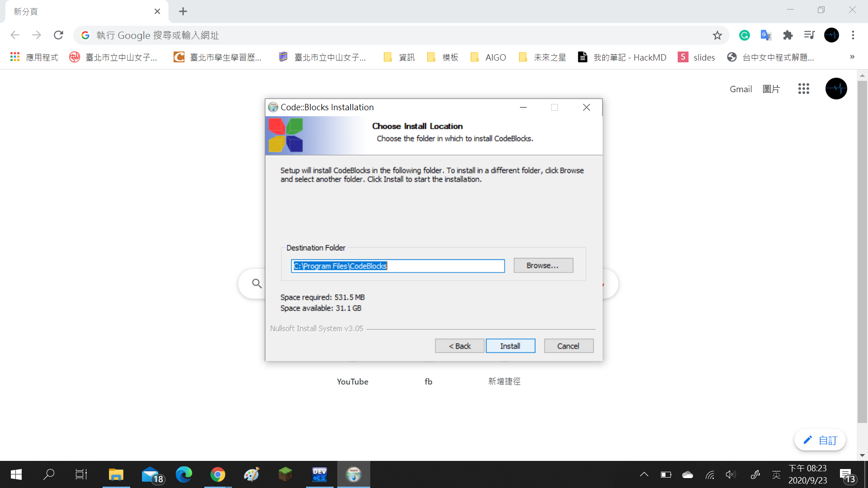Click the Destination Folder path field
The width and height of the screenshot is (868, 488).
pyautogui.click(x=398, y=266)
